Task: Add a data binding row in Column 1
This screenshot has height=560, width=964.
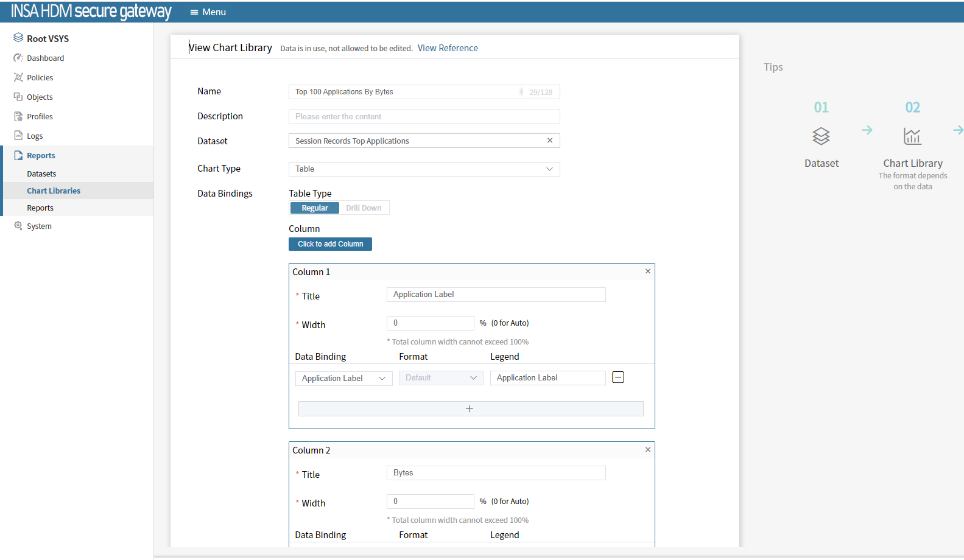Action: [470, 409]
